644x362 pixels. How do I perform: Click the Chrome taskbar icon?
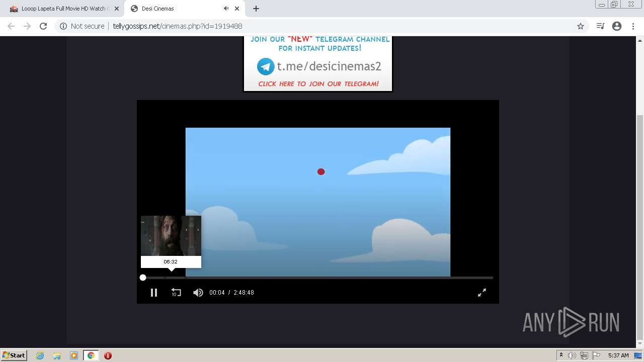click(91, 355)
